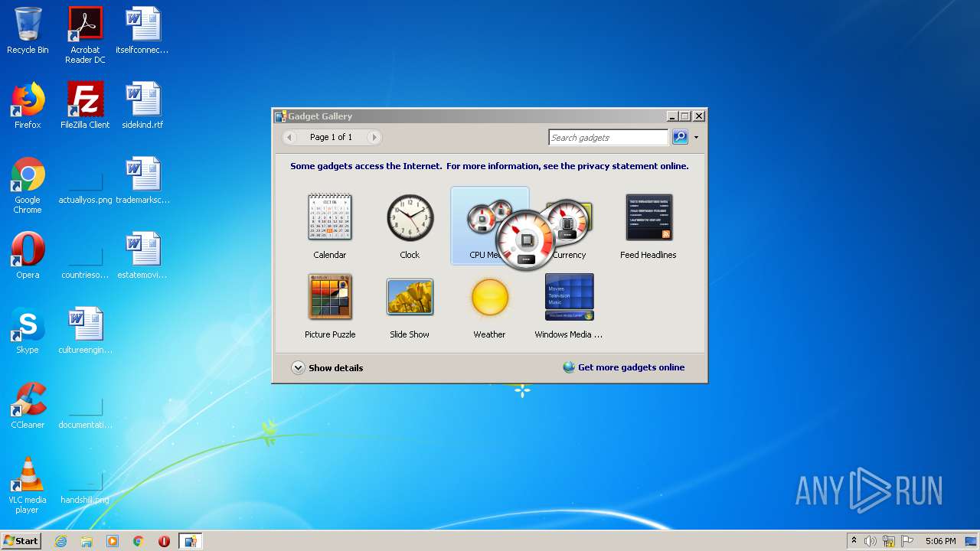Select the CCleaner desktop shortcut
The image size is (980, 551).
click(x=28, y=406)
